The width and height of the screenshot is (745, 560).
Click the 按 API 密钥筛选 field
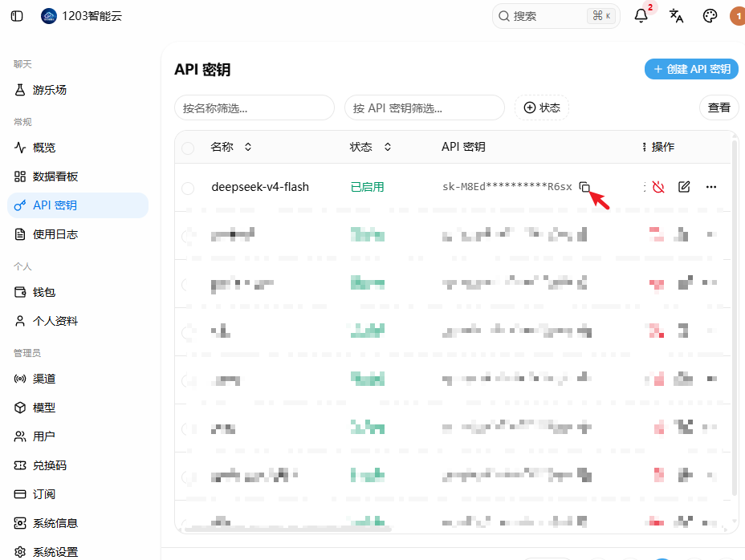click(x=425, y=108)
